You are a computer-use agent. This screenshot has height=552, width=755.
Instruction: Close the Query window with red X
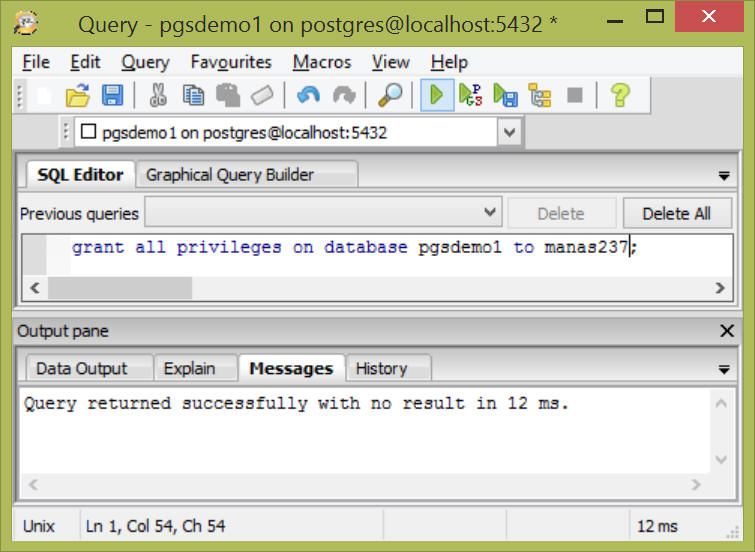[709, 16]
